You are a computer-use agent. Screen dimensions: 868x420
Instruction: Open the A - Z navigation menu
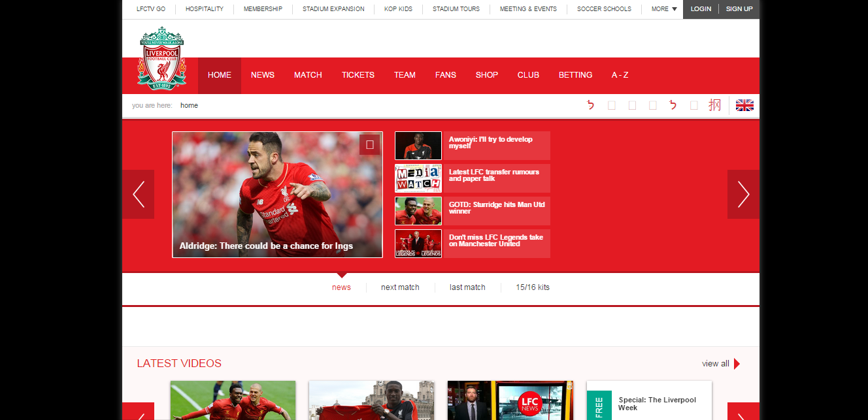620,75
